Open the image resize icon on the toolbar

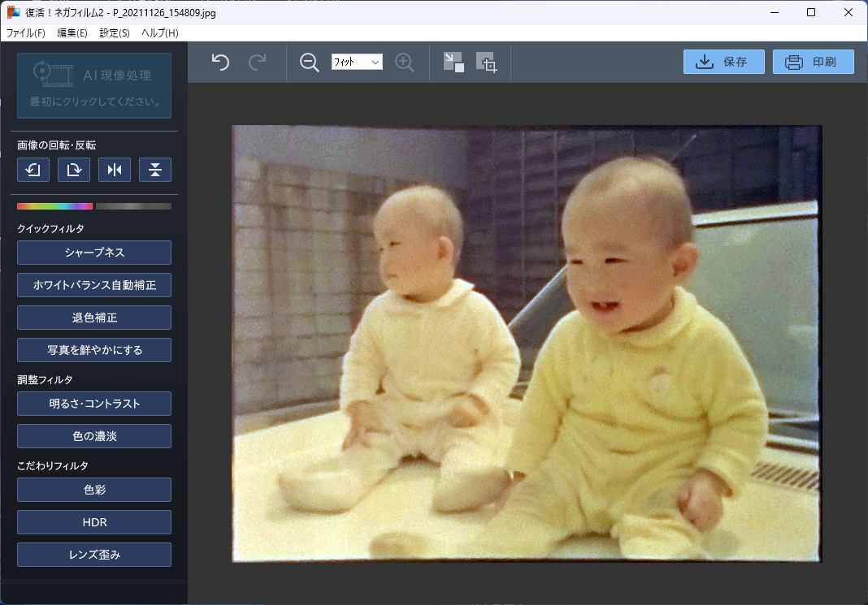[453, 62]
